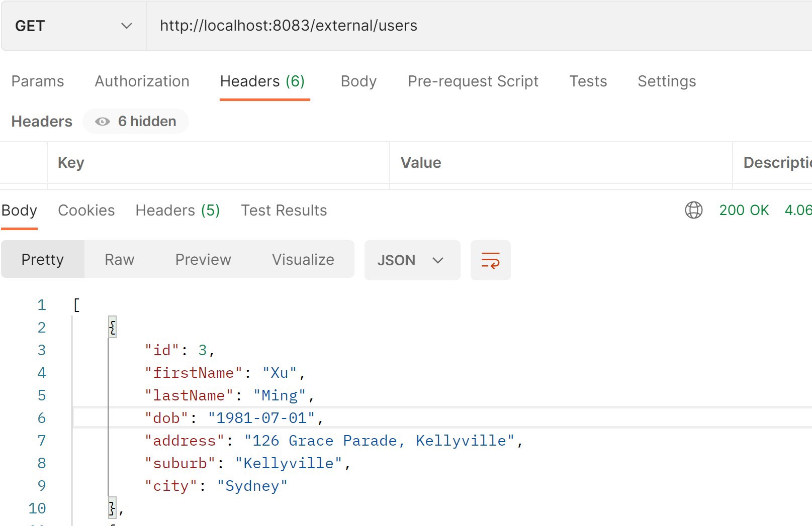Click the 4.06 response time value

(x=798, y=210)
